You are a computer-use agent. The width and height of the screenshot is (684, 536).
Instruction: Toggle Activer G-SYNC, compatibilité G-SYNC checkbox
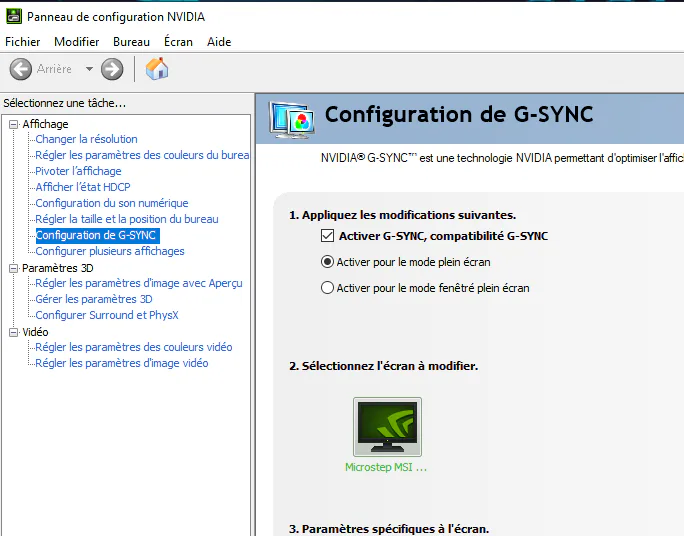327,236
